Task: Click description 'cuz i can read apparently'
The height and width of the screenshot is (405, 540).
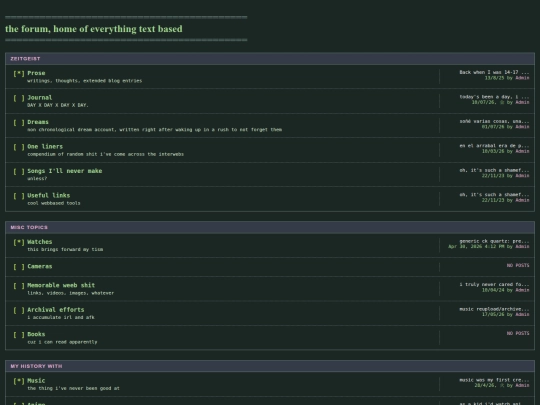Action: [62, 342]
